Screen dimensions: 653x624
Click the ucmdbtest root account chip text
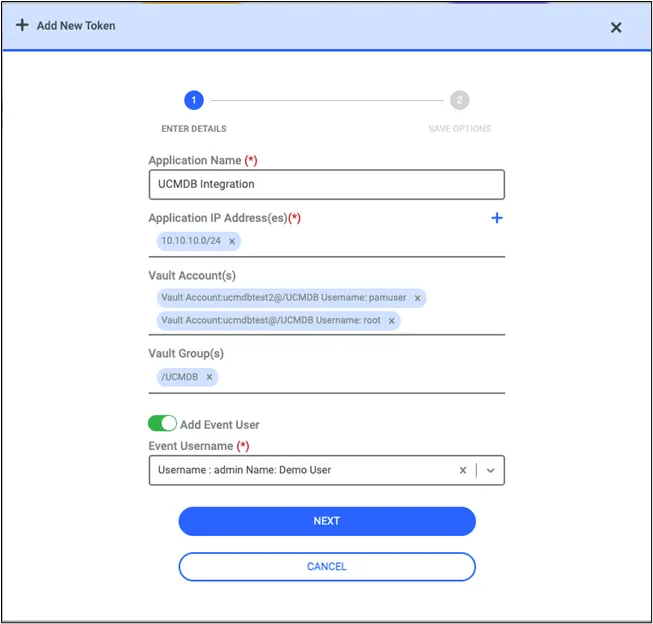coord(271,320)
